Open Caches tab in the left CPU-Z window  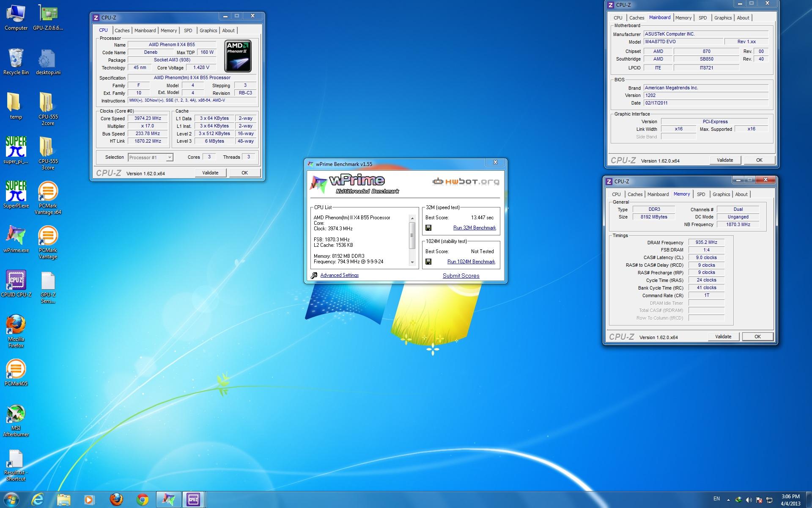click(122, 30)
